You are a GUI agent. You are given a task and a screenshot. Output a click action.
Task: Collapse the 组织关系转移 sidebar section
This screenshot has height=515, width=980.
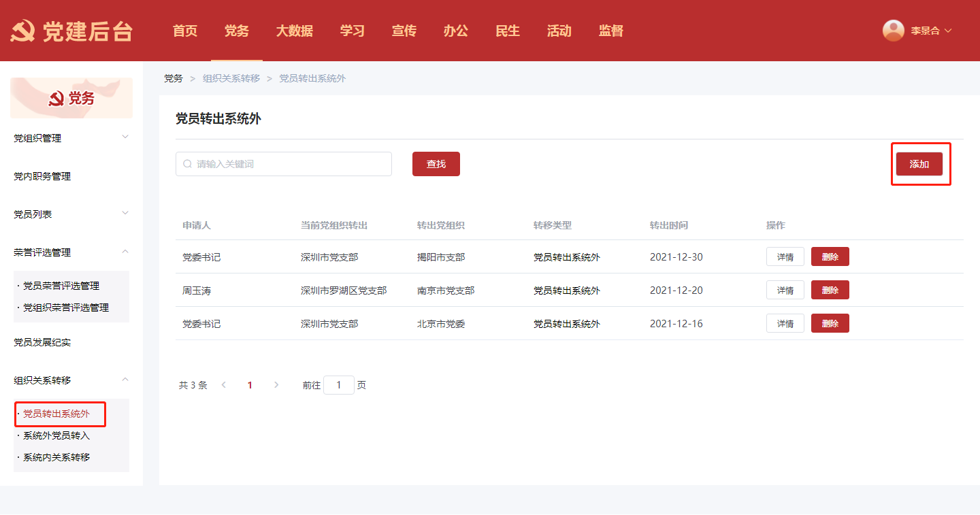click(x=125, y=380)
